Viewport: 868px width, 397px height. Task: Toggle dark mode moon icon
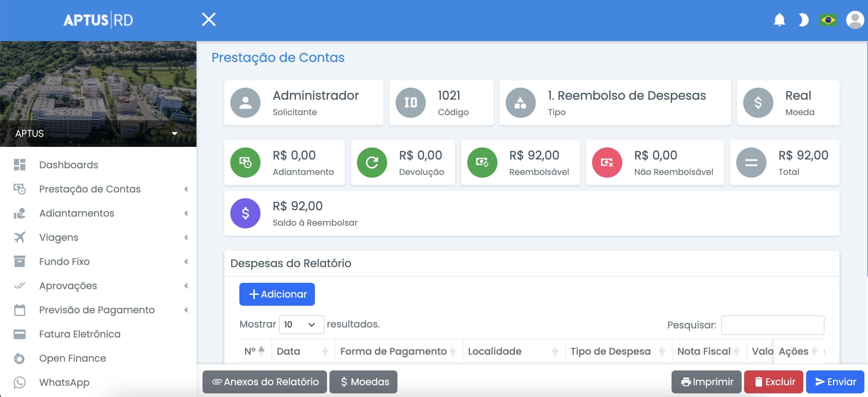[x=803, y=20]
